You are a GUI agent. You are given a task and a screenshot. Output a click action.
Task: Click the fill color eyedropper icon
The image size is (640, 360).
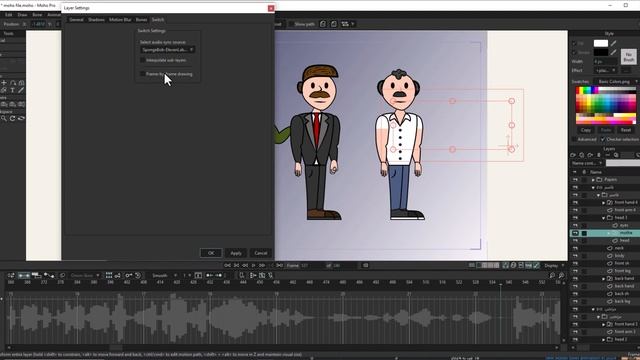(x=613, y=43)
